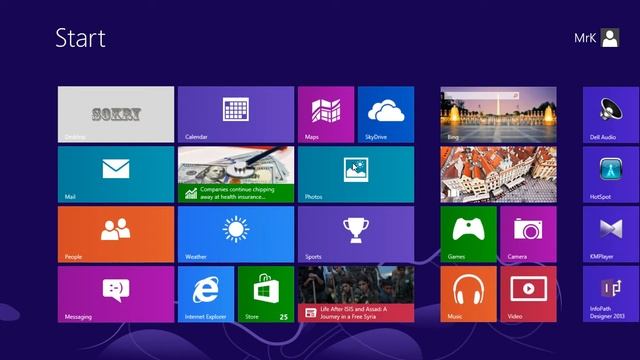The width and height of the screenshot is (640, 360).
Task: Launch the Dell Audio tile
Action: tap(611, 114)
